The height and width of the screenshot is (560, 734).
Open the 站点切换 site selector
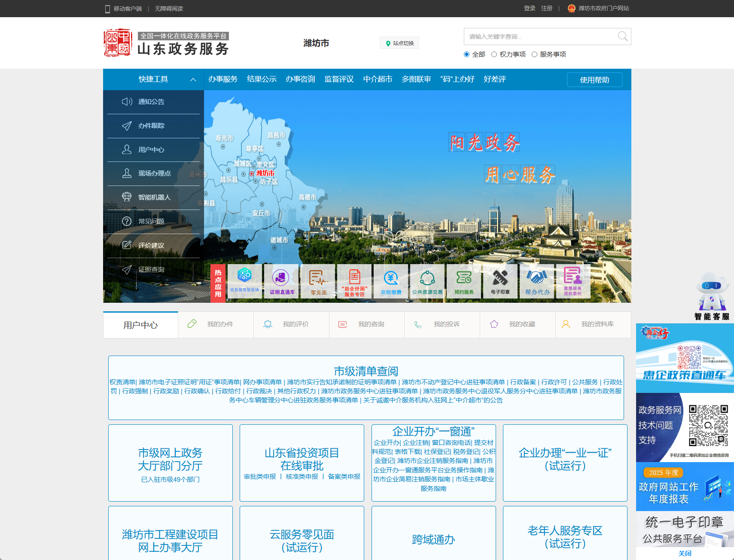pos(399,43)
